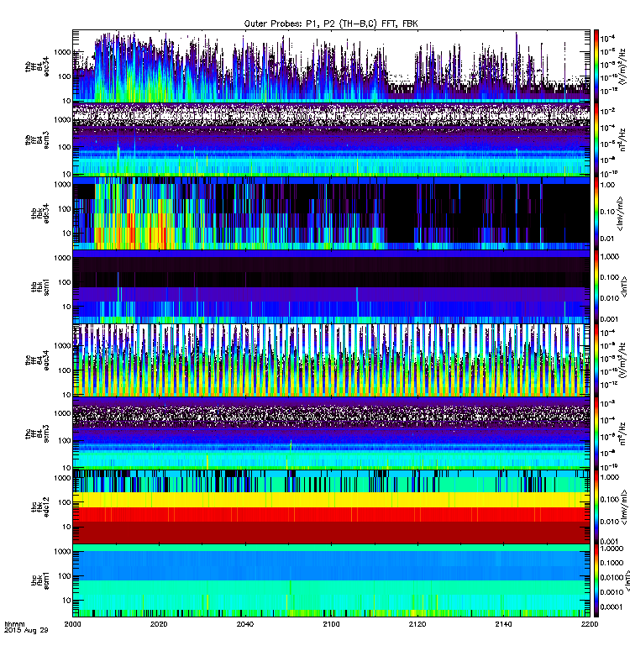This screenshot has width=630, height=672.
Task: Click inside the thc eac34 FFT spectrogram
Action: [331, 360]
